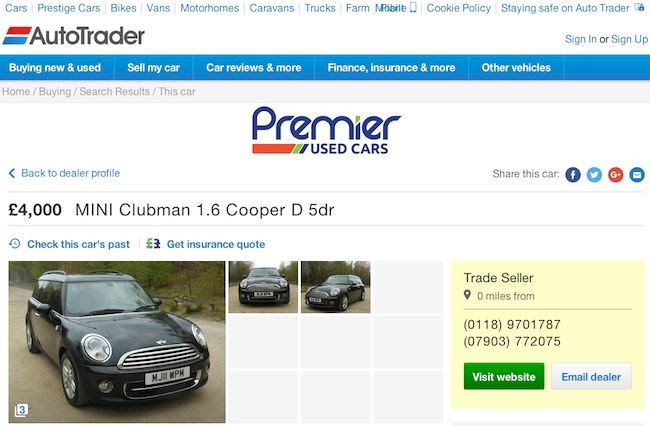The width and height of the screenshot is (650, 426).
Task: Share this car on Twitter
Action: click(594, 174)
